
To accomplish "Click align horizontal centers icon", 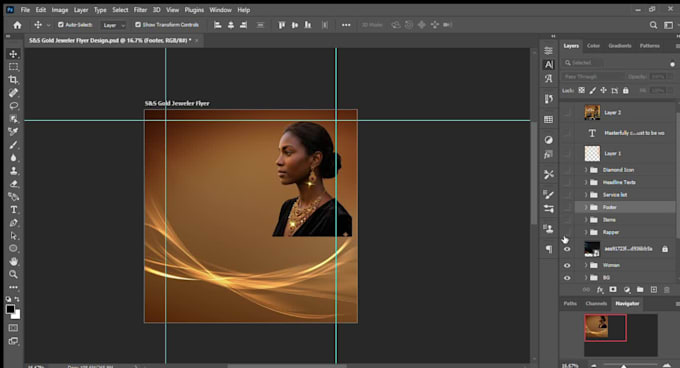I will point(231,25).
